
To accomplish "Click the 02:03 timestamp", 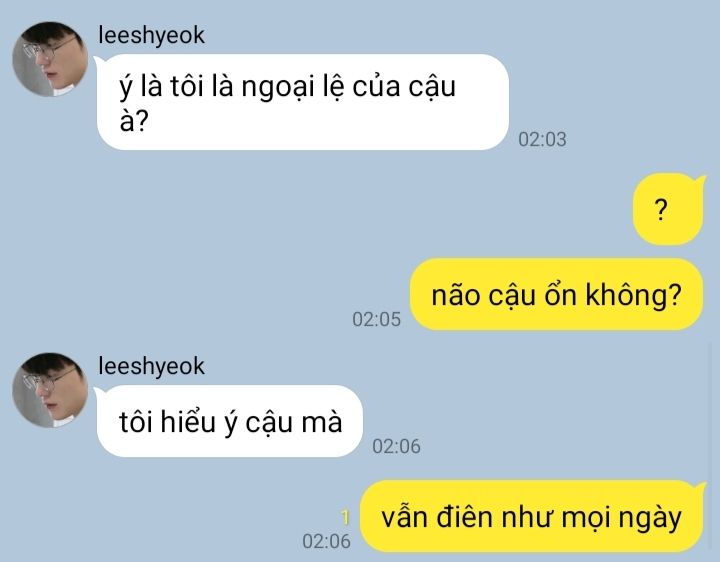I will tap(542, 140).
